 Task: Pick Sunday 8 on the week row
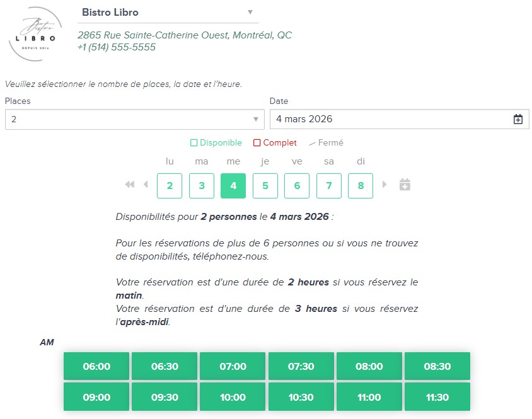tap(360, 186)
